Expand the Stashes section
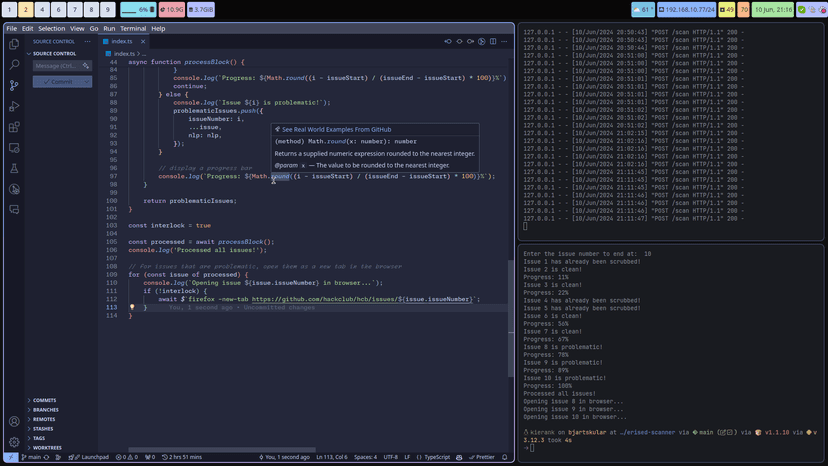The image size is (828, 466). point(43,429)
